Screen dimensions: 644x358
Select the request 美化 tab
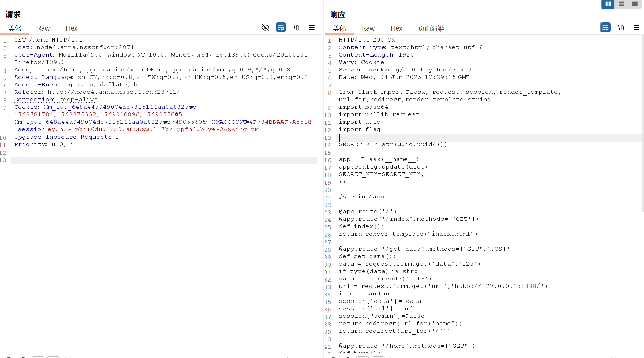coord(15,28)
